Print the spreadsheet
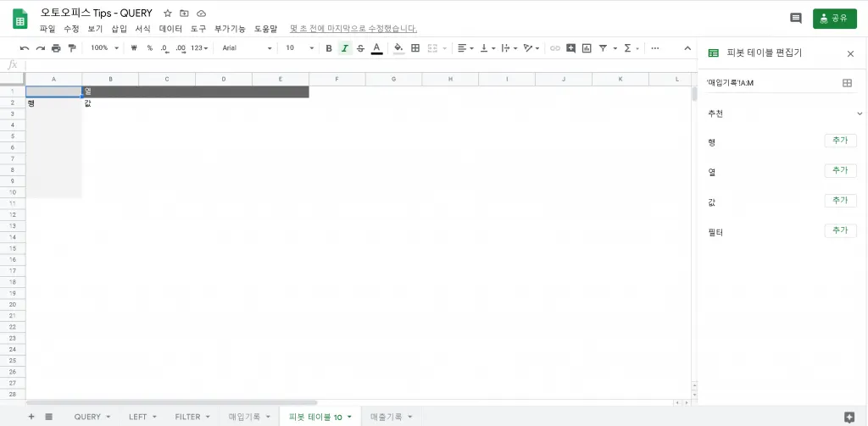The image size is (868, 426). 56,48
